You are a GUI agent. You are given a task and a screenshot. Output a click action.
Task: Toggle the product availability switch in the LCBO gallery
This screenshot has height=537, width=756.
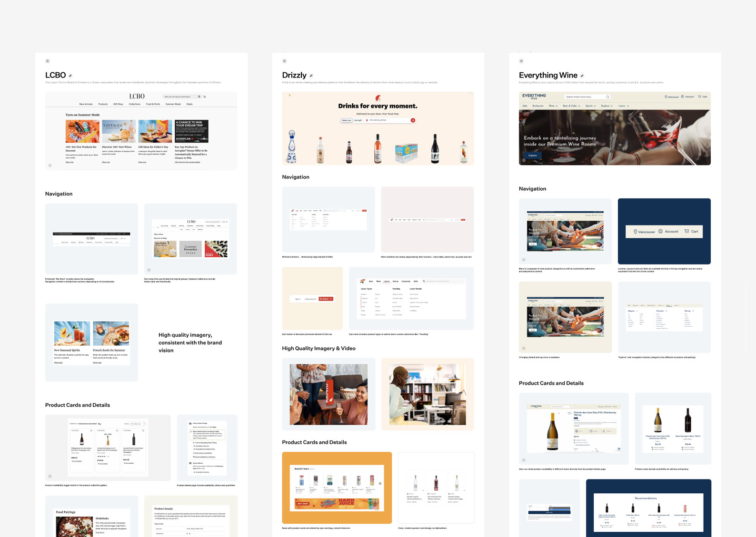(99, 424)
